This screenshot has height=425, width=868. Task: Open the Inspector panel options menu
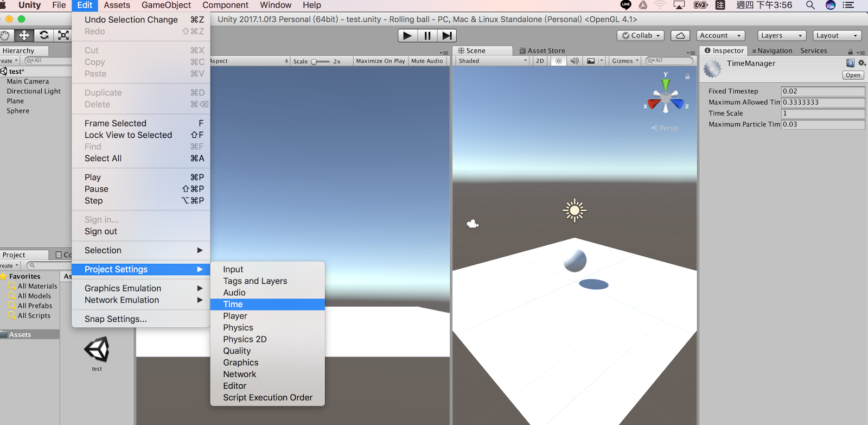click(861, 52)
